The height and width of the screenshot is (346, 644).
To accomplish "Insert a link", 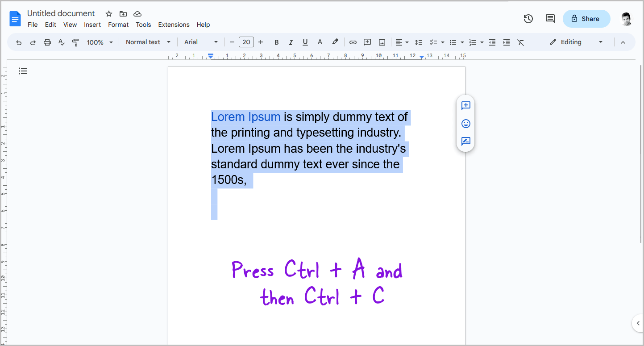I will point(353,42).
